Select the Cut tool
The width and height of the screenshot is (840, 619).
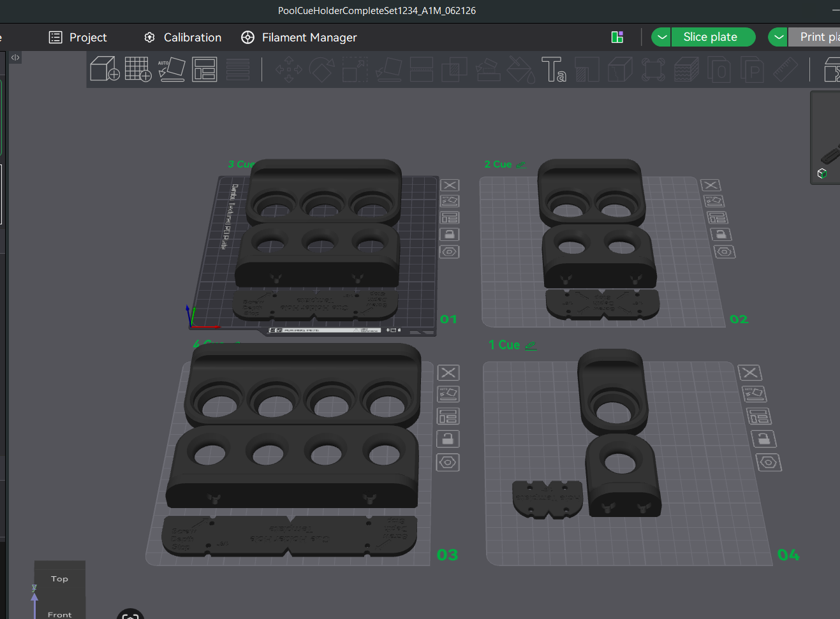(422, 69)
